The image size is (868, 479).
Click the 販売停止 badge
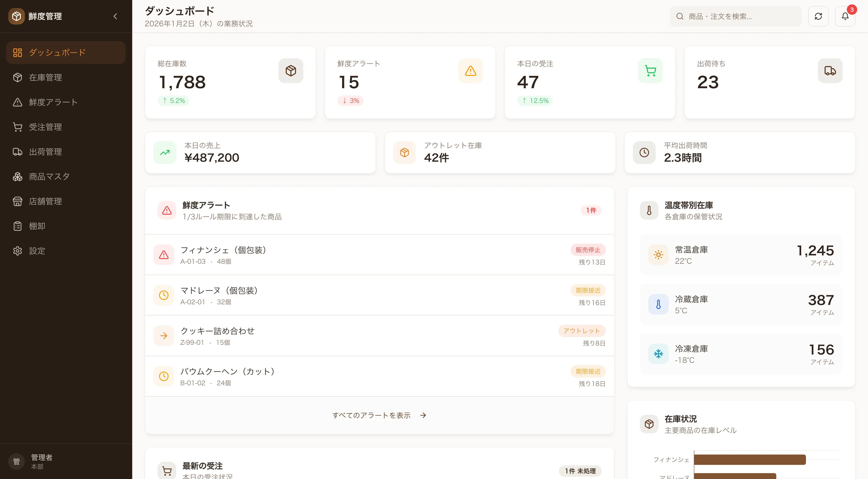[588, 250]
